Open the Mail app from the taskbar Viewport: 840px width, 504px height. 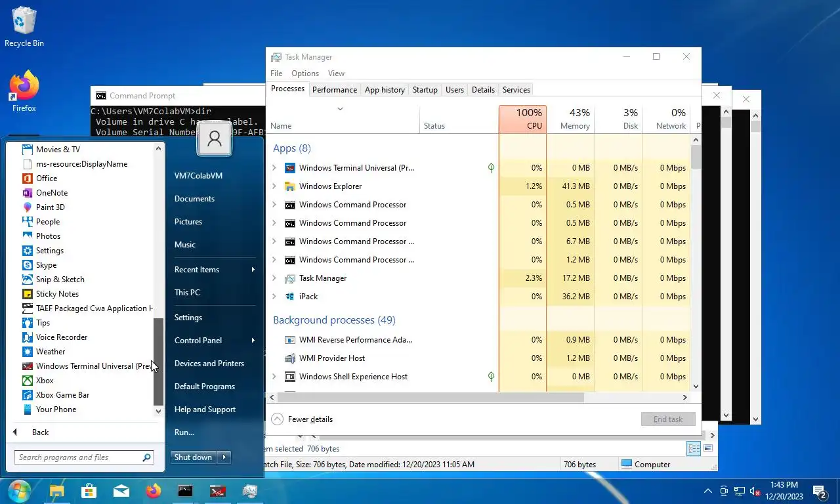(x=121, y=491)
